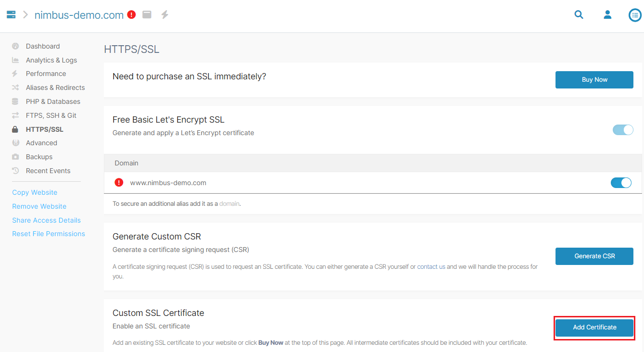Viewport: 644px width, 352px height.
Task: Click Reset File Permissions link
Action: (49, 234)
